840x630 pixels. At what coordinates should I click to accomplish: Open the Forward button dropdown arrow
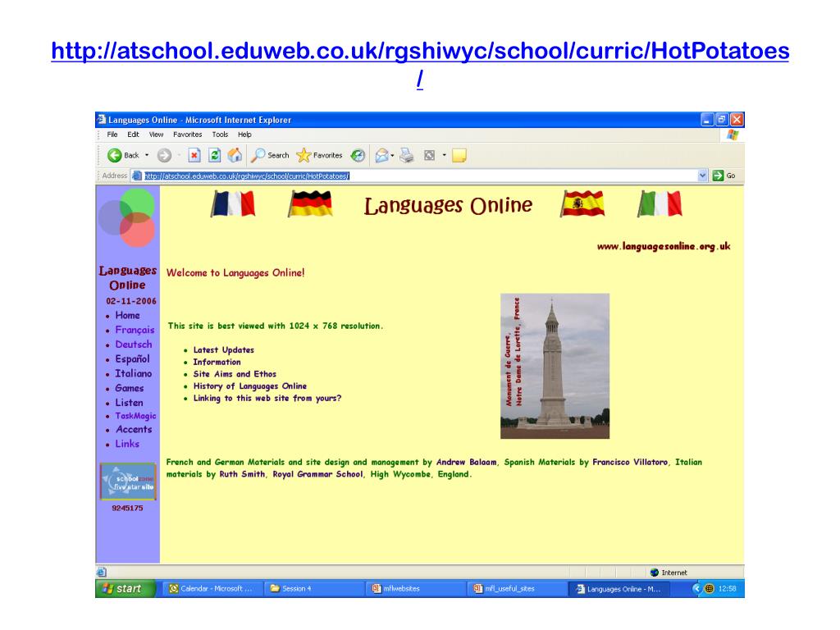coord(179,155)
